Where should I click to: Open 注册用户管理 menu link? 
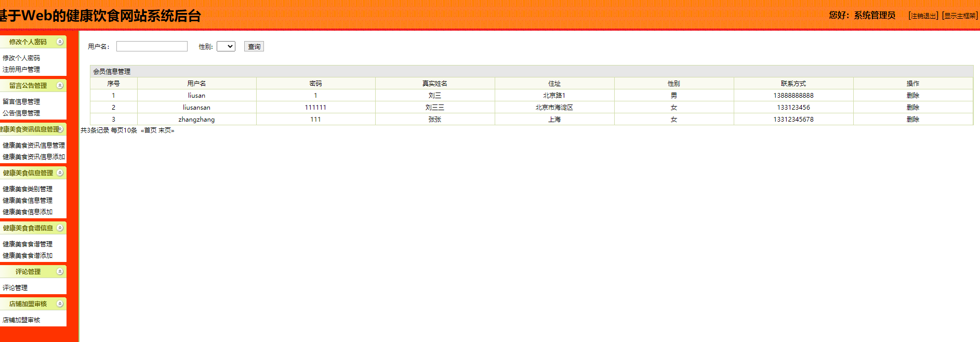tap(21, 69)
